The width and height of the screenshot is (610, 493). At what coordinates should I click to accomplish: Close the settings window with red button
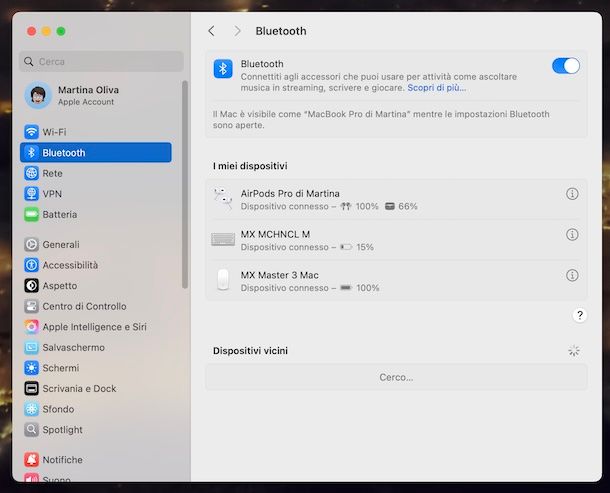coord(32,31)
